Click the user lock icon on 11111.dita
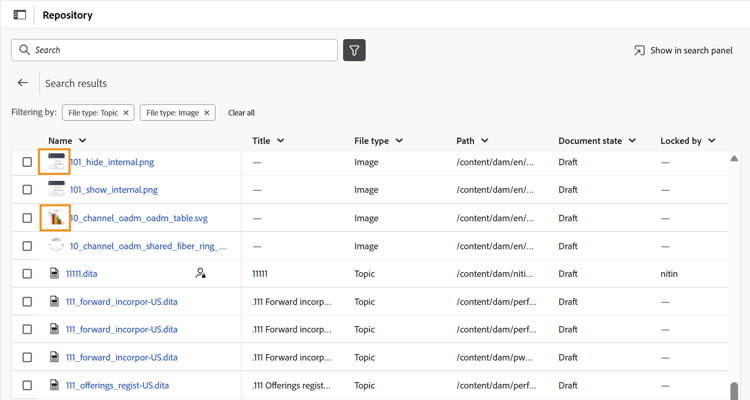750x400 pixels. coord(201,273)
